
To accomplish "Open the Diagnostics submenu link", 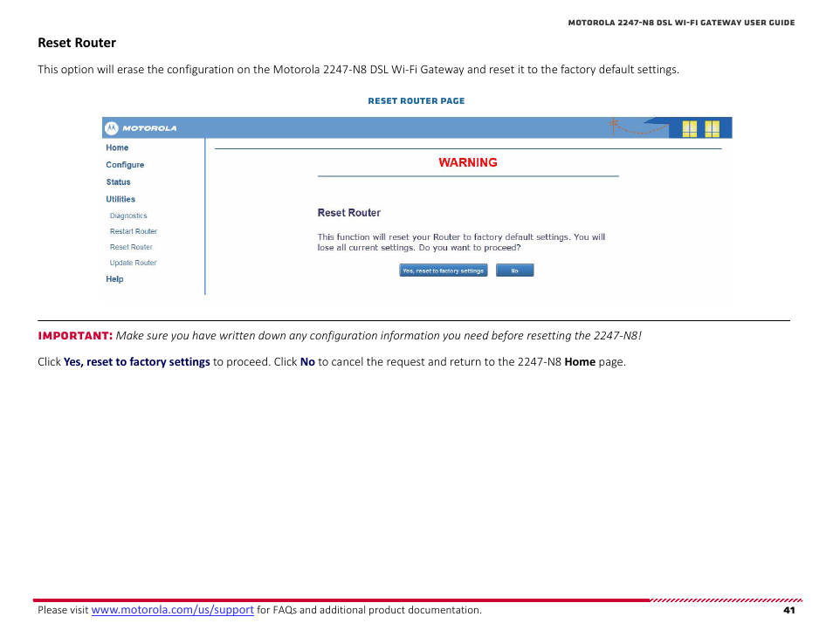I will point(128,216).
